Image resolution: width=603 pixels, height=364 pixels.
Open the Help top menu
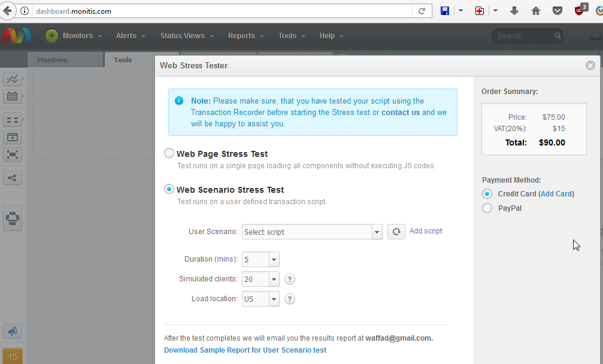[332, 36]
